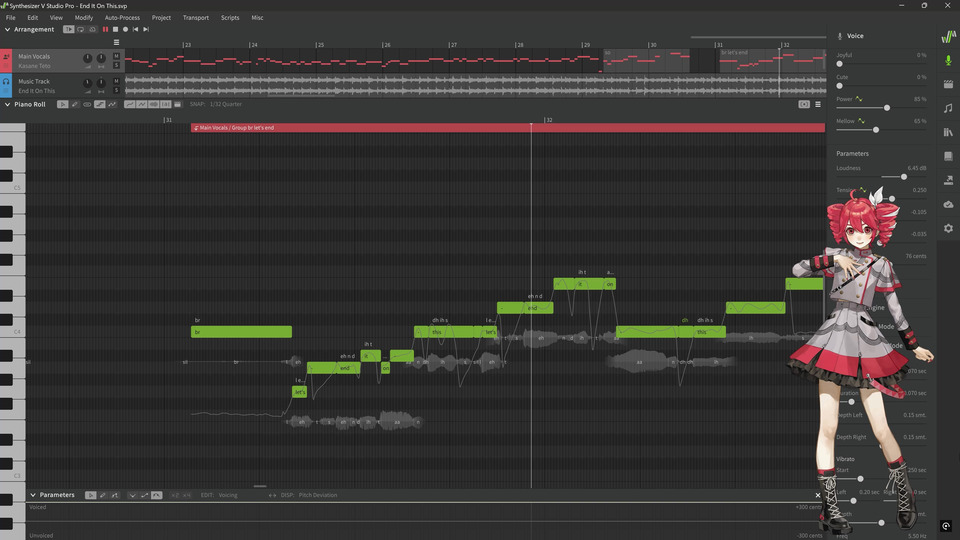Select the Piano Roll pencil tool
The image size is (960, 540).
click(x=75, y=104)
